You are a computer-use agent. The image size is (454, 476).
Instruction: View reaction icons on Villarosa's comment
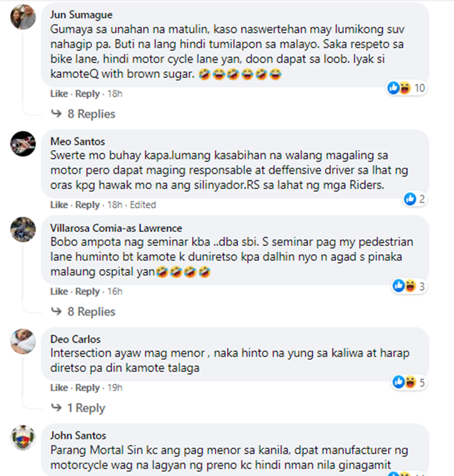[409, 286]
